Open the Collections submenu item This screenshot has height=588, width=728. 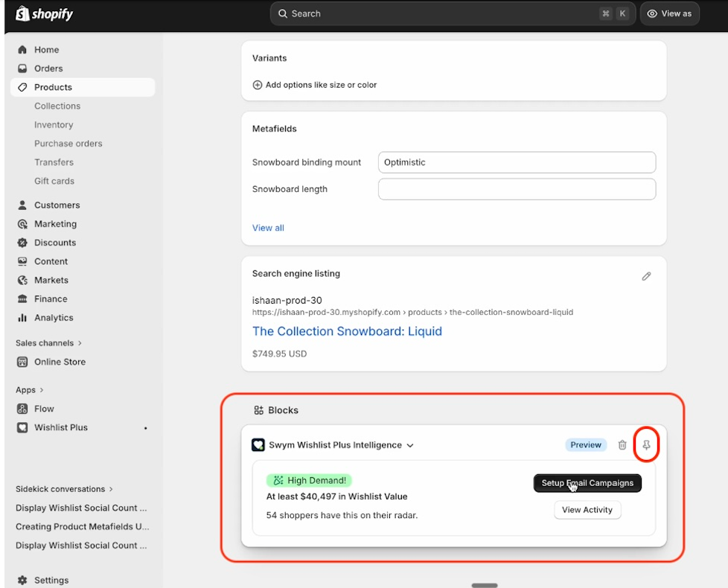(57, 106)
